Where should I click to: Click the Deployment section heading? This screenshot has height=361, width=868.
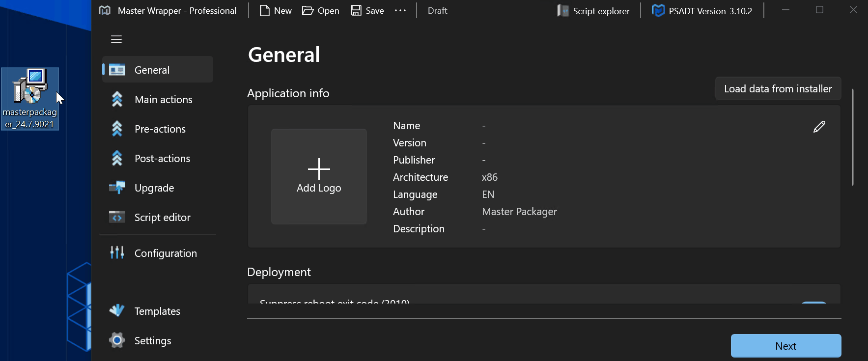click(279, 272)
